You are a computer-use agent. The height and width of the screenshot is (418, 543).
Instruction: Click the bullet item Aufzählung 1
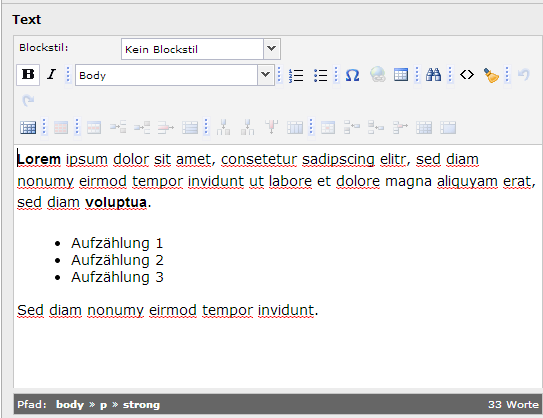coord(117,243)
